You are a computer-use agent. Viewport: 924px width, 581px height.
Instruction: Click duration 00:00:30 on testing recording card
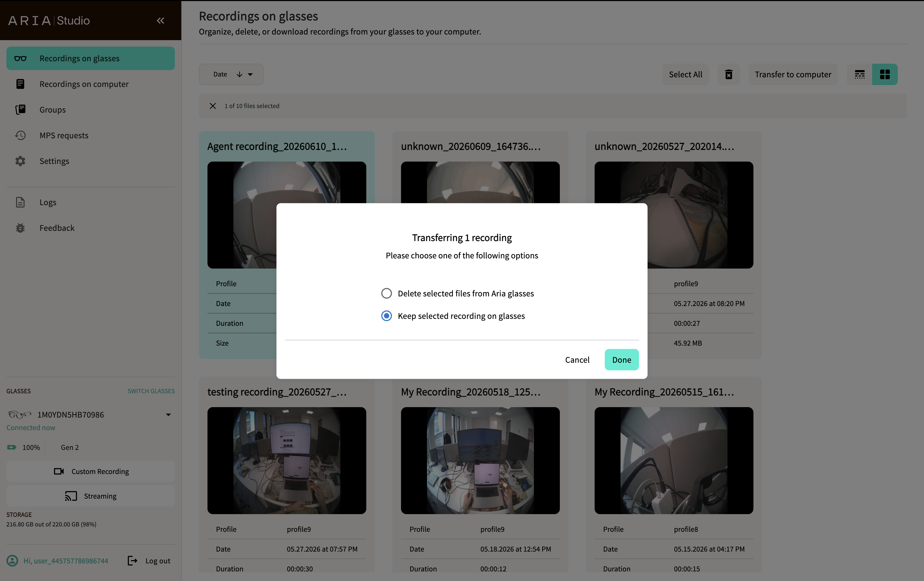tap(300, 569)
